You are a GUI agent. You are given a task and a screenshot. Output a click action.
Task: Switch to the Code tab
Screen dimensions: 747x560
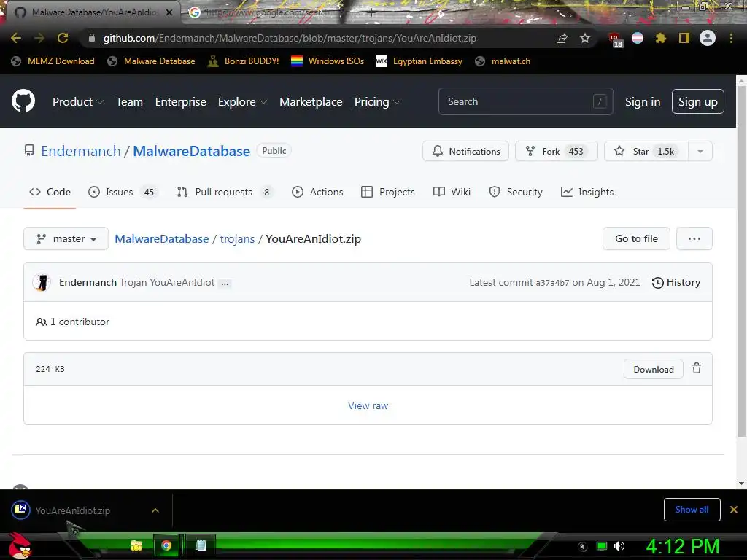50,192
